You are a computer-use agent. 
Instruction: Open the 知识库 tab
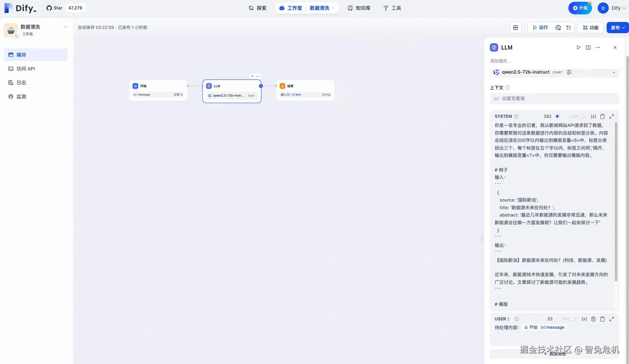click(359, 8)
